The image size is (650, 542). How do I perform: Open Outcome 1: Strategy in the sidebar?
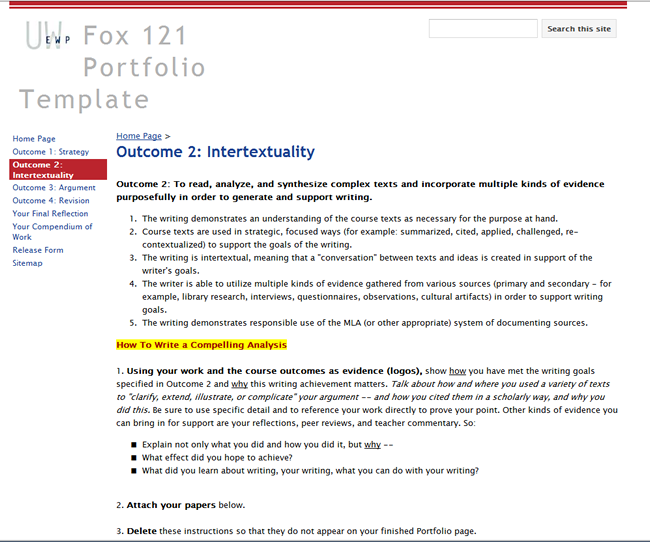(51, 151)
